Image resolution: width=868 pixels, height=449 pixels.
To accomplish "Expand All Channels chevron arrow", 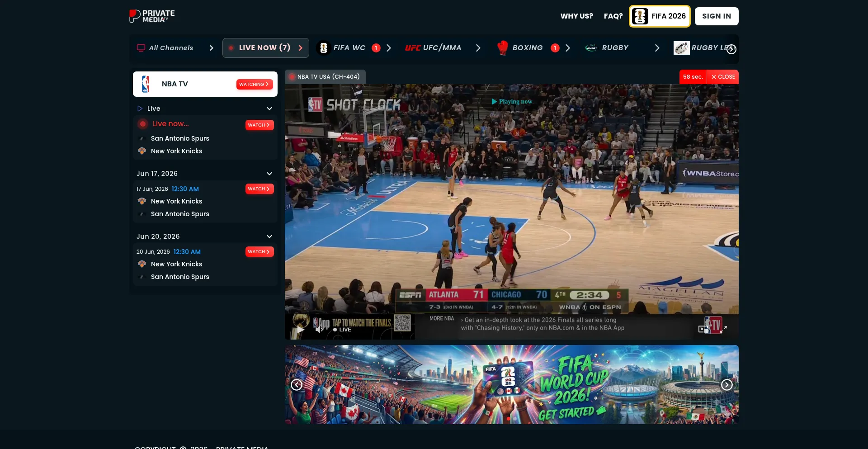I will click(x=211, y=48).
